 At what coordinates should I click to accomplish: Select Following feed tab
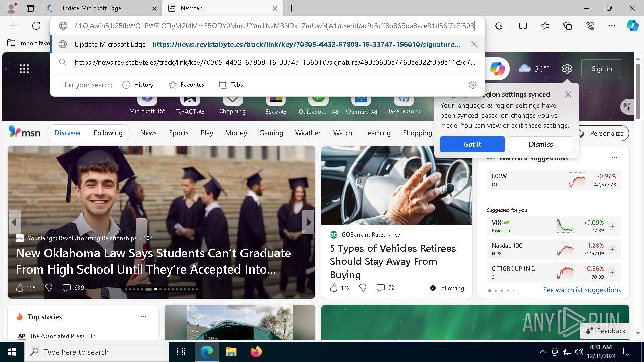[x=108, y=133]
